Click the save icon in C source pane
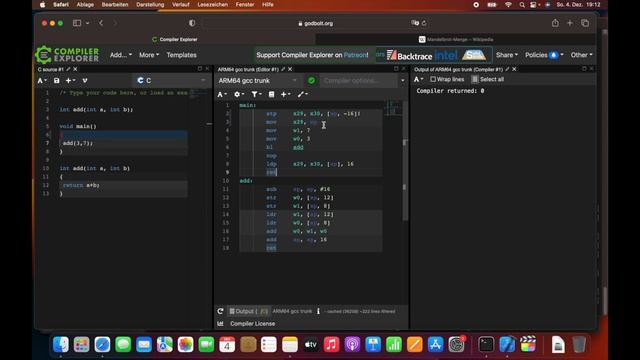The height and width of the screenshot is (360, 640). (57, 81)
